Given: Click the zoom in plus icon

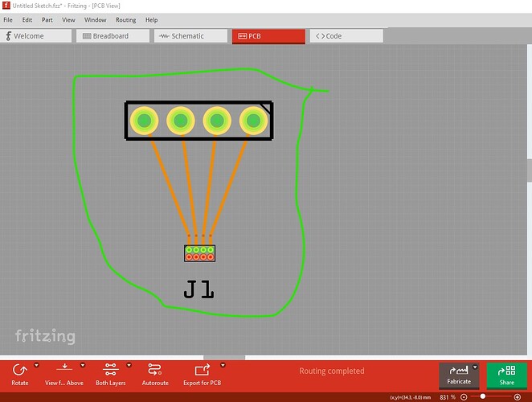Looking at the screenshot, I should [x=517, y=397].
